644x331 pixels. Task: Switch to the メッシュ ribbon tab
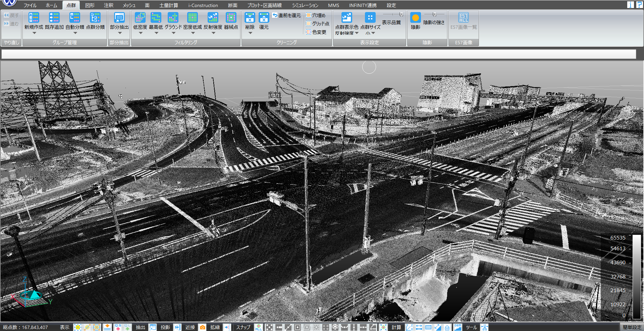[x=129, y=5]
